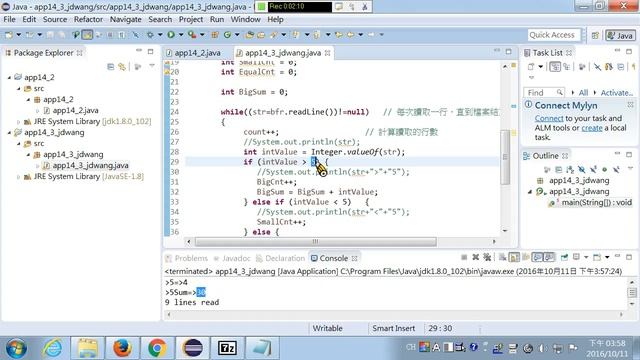
Task: Open the Navigate menu
Action: pos(125,19)
